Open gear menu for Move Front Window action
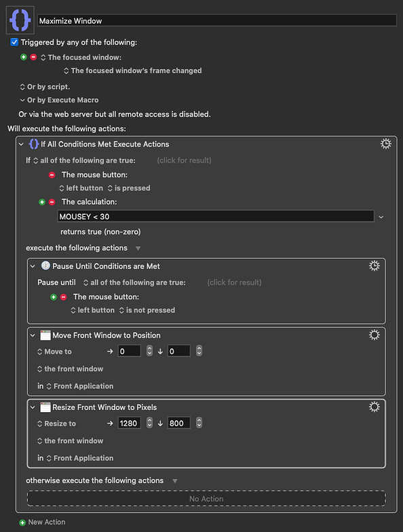Image resolution: width=403 pixels, height=532 pixels. (x=374, y=335)
